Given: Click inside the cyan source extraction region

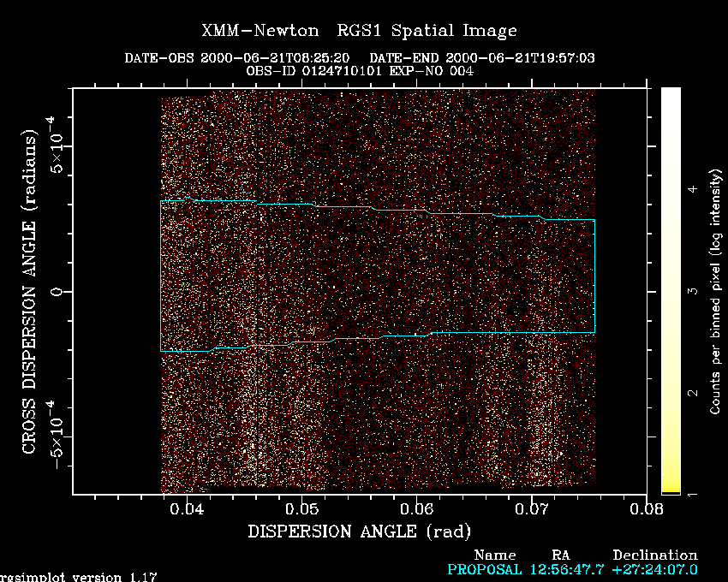Looking at the screenshot, I should 378,274.
